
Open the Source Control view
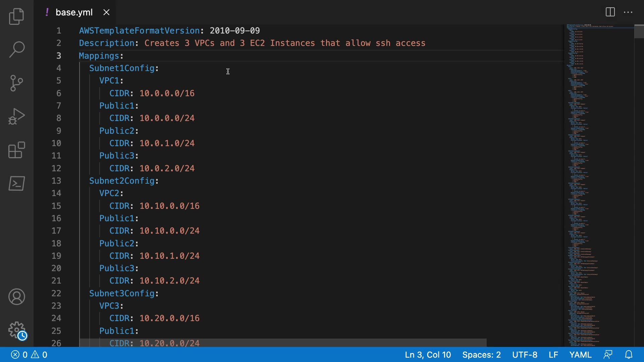click(x=16, y=83)
